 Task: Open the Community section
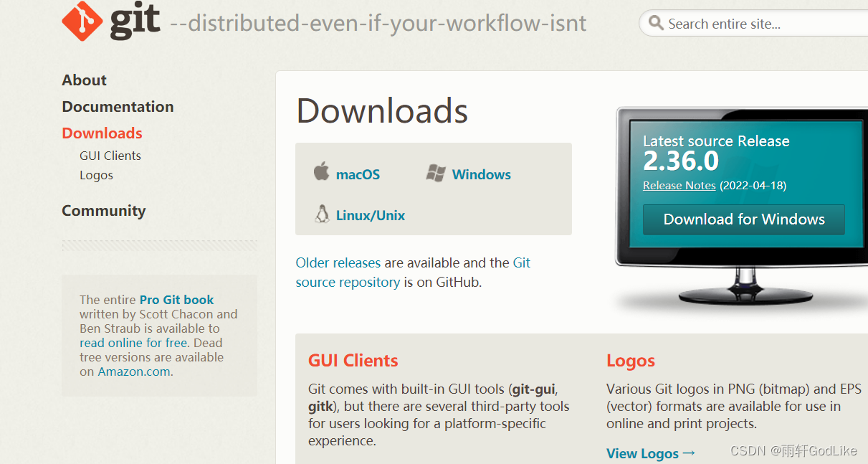pos(103,211)
